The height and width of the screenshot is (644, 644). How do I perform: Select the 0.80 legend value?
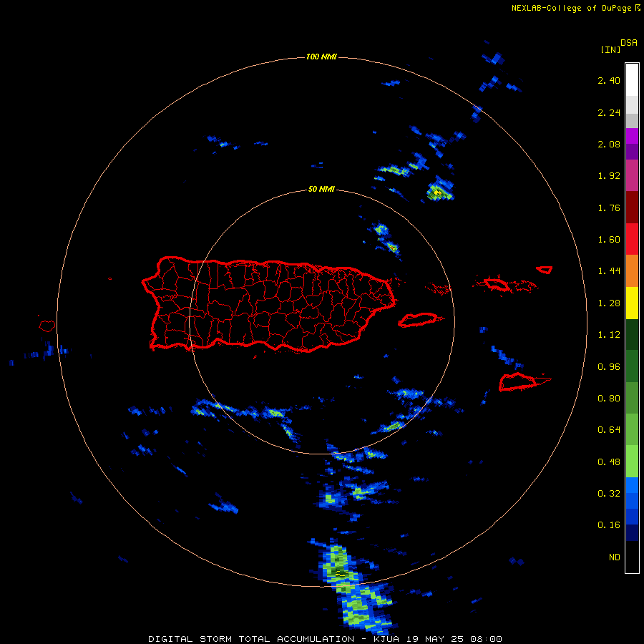pyautogui.click(x=609, y=399)
